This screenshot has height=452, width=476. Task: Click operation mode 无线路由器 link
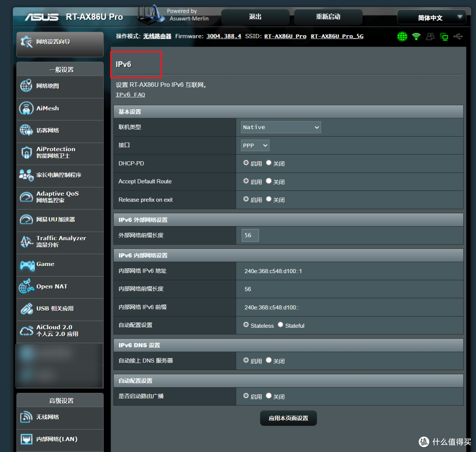[157, 36]
